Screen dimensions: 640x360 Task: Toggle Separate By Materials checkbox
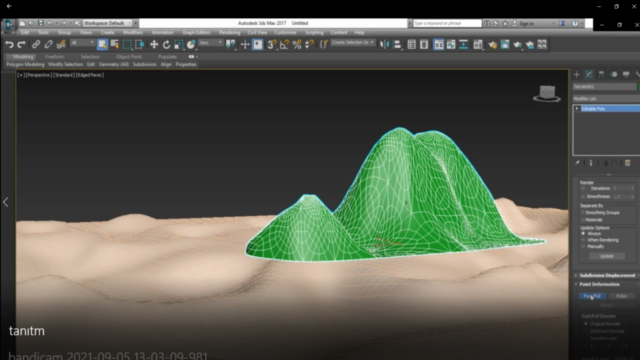(583, 220)
